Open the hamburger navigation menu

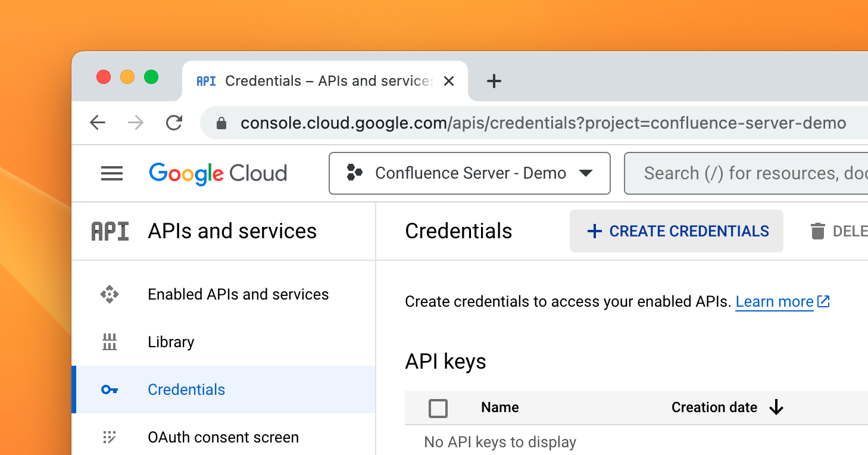(112, 173)
